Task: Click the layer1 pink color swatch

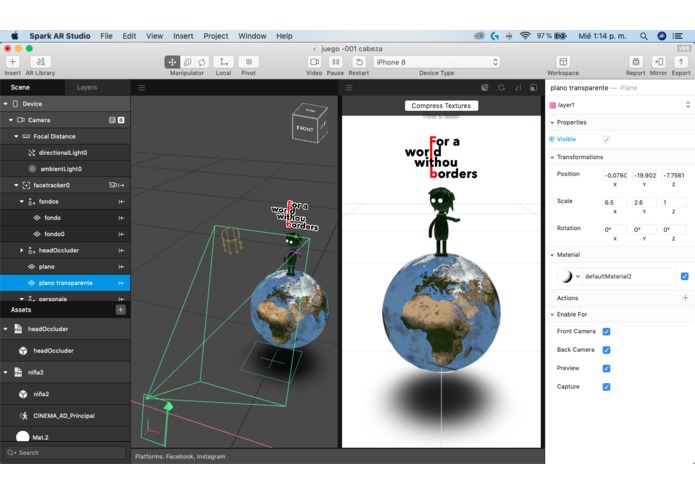Action: point(553,105)
